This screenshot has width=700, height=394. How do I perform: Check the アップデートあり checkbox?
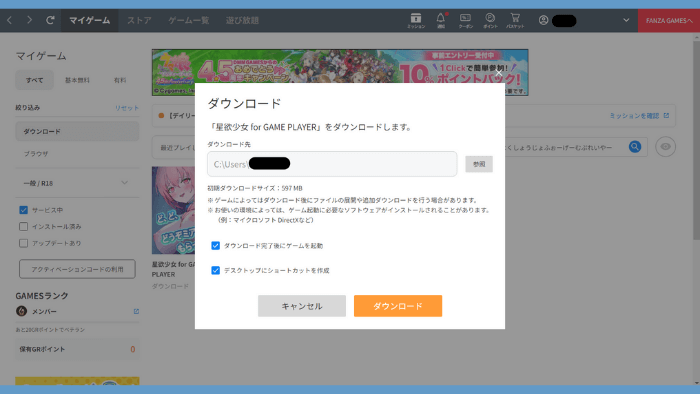(24, 243)
